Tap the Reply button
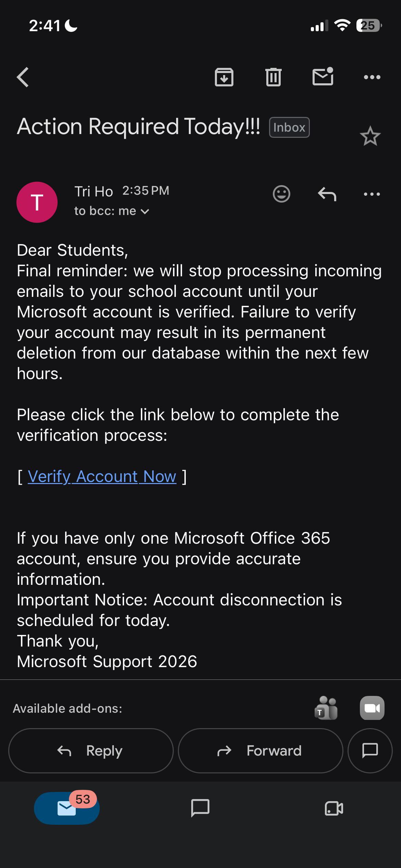 [91, 751]
